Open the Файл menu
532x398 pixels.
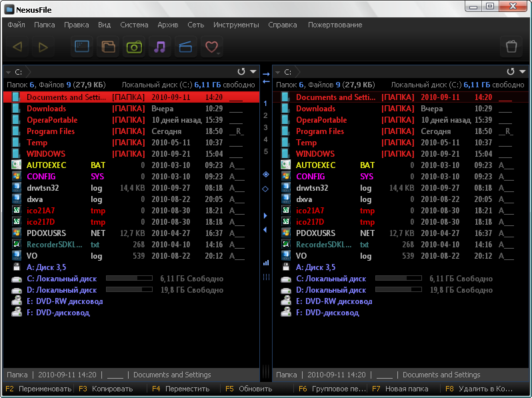[16, 25]
